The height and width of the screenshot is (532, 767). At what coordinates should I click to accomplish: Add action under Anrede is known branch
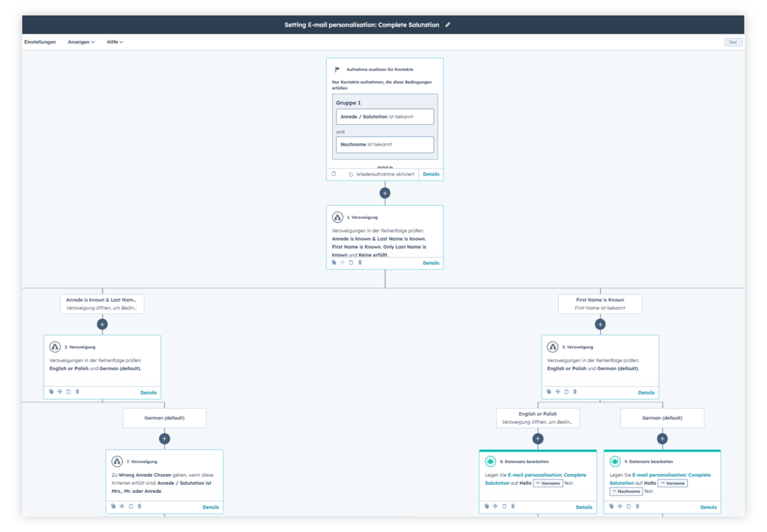[x=102, y=324]
